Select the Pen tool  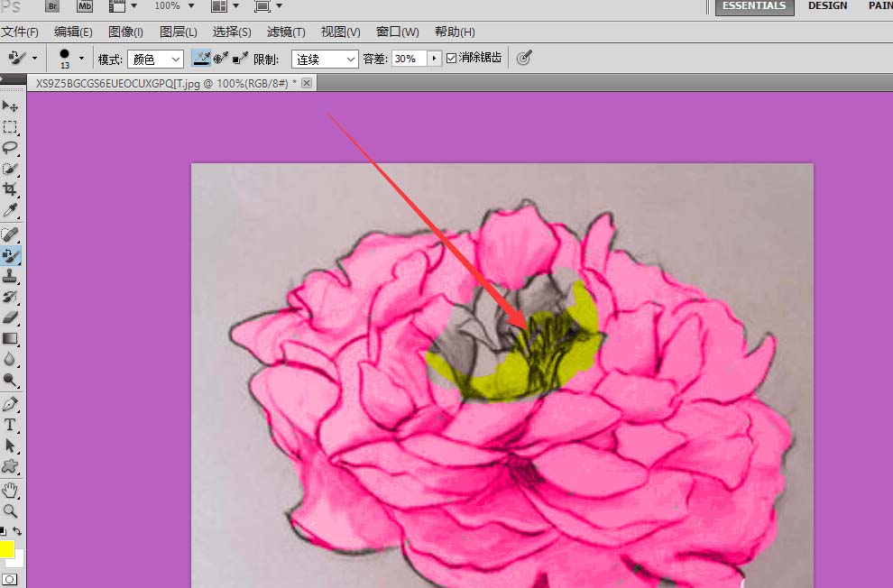click(x=10, y=405)
